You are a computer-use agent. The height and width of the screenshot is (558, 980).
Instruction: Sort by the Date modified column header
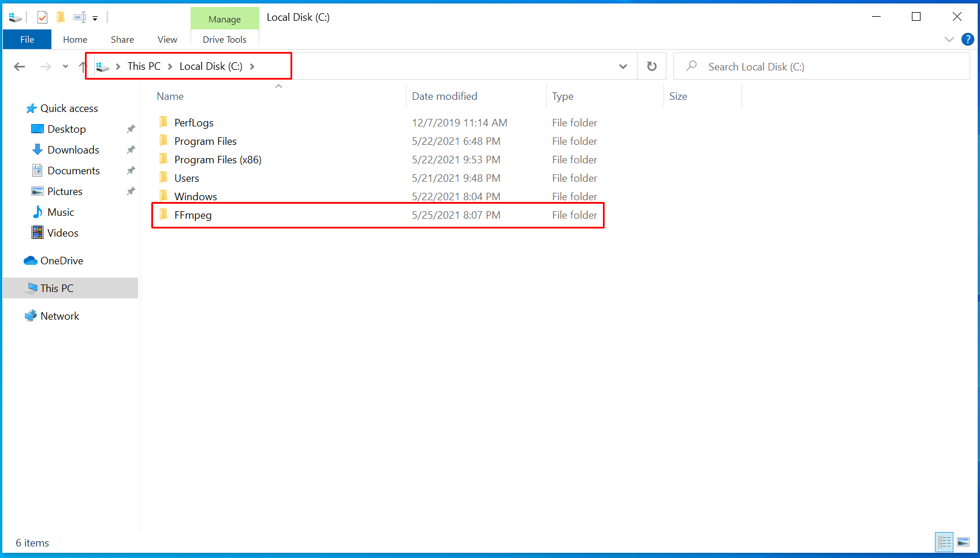pyautogui.click(x=444, y=96)
